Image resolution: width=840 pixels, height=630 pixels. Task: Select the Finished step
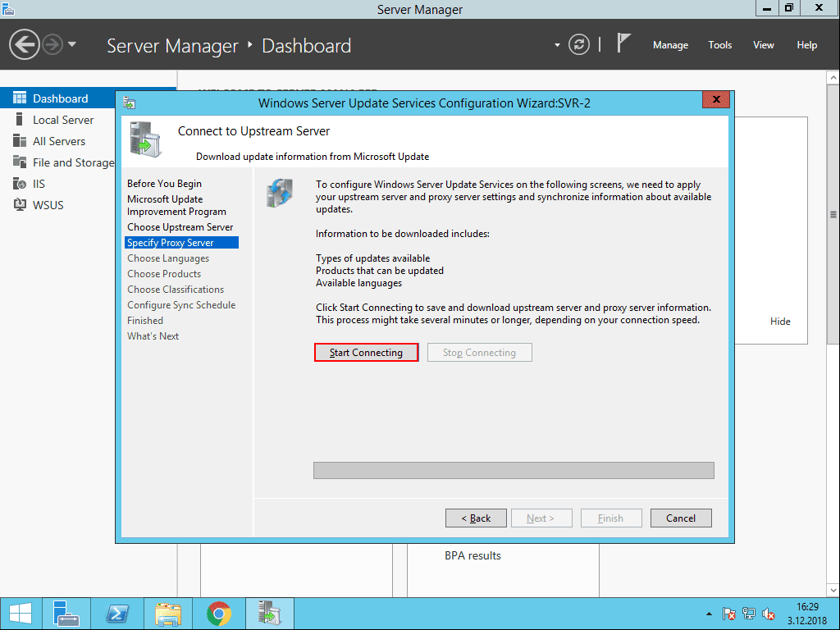coord(145,321)
